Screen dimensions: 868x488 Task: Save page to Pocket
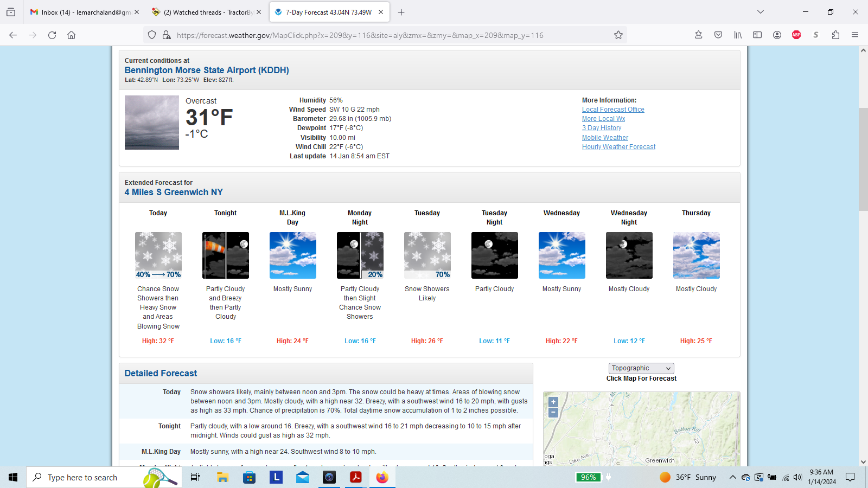(x=718, y=35)
